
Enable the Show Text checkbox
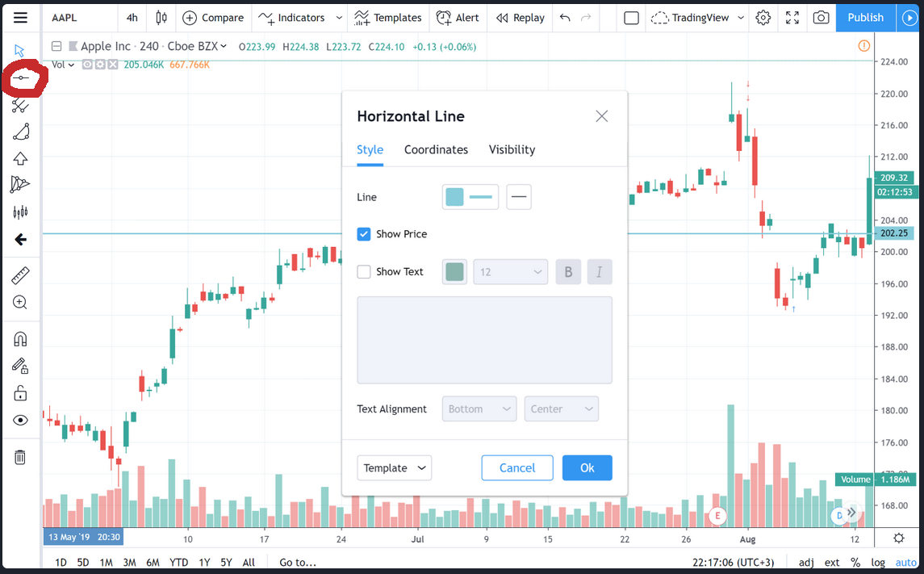(364, 272)
